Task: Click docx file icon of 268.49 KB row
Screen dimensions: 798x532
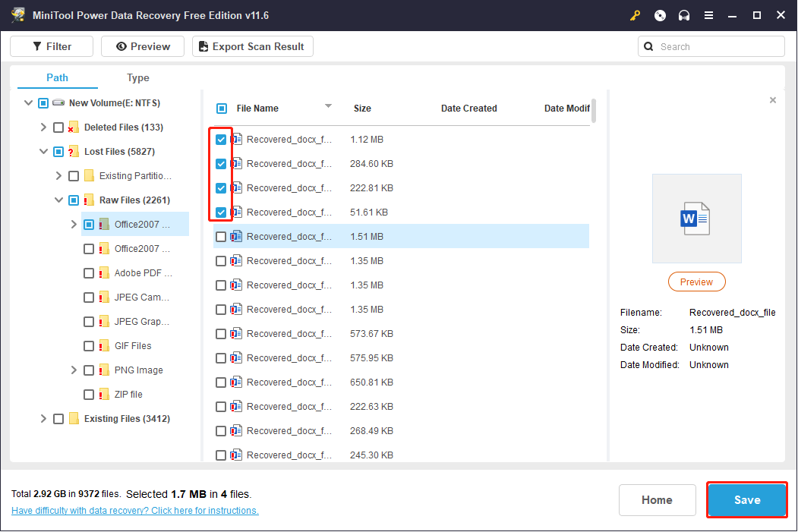Action: coord(236,431)
